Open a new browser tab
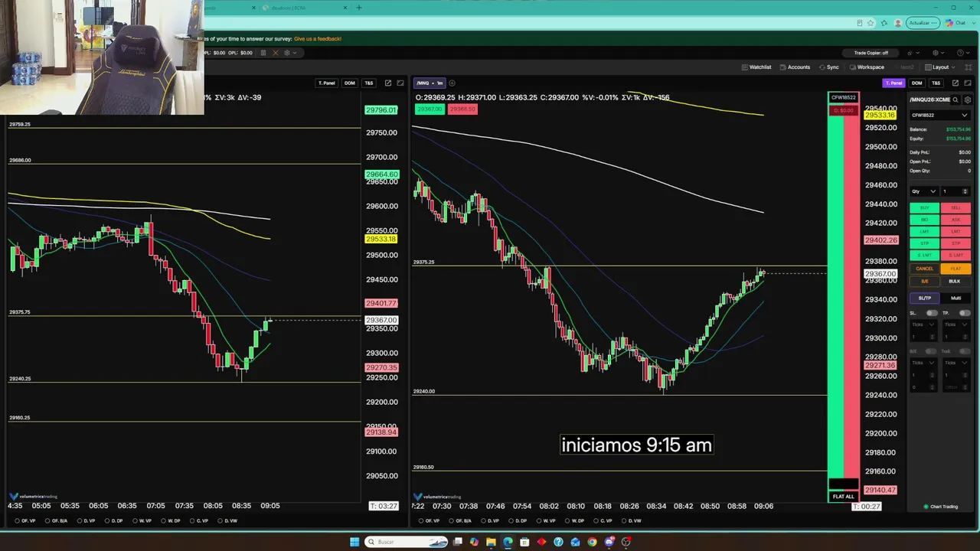The image size is (980, 551). 359,8
